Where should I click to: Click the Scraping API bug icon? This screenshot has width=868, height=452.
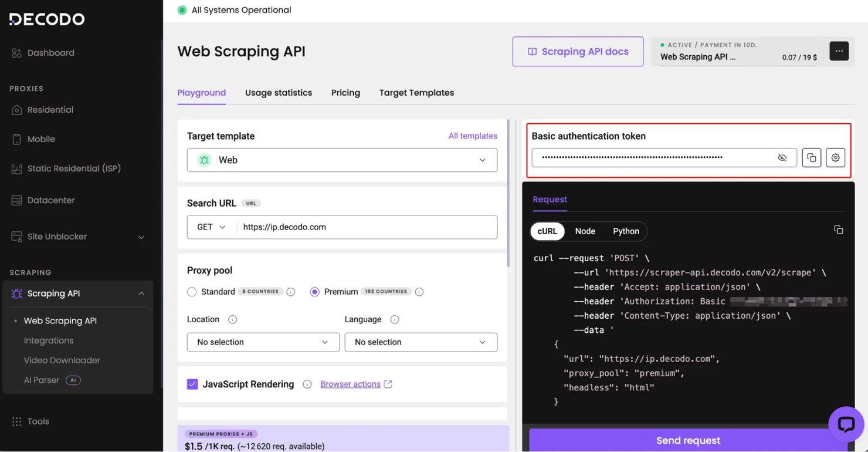(16, 294)
